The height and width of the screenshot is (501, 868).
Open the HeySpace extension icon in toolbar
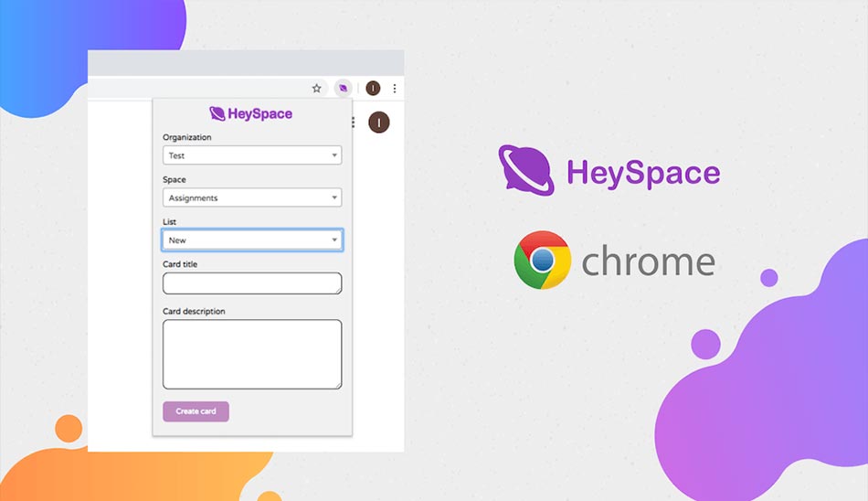pos(344,88)
